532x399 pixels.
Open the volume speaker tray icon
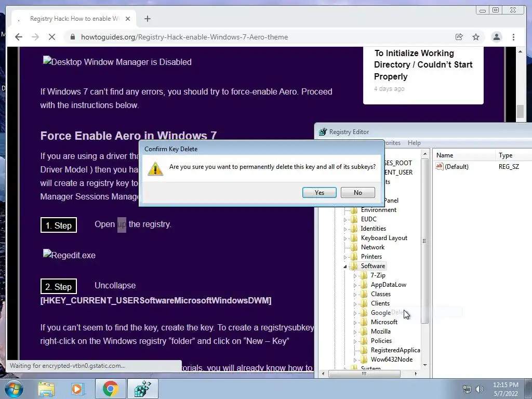[480, 389]
